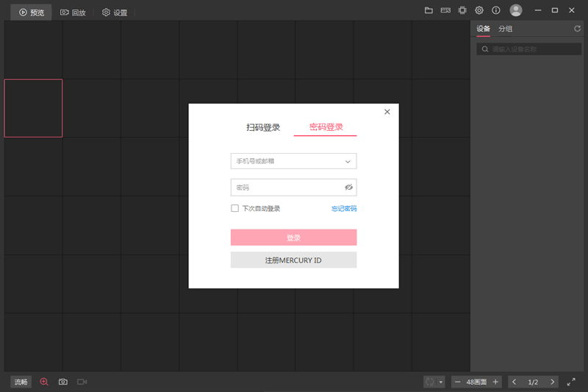Open the local files folder icon

[429, 10]
